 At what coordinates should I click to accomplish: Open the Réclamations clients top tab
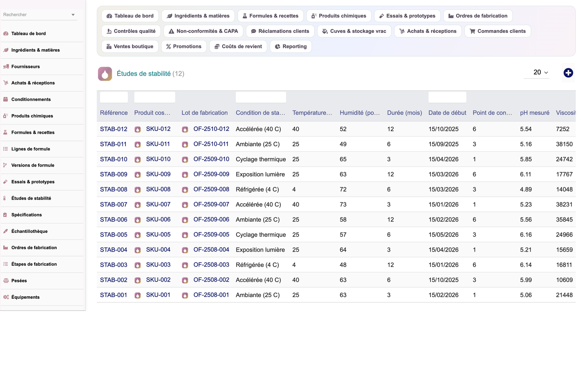tap(280, 31)
